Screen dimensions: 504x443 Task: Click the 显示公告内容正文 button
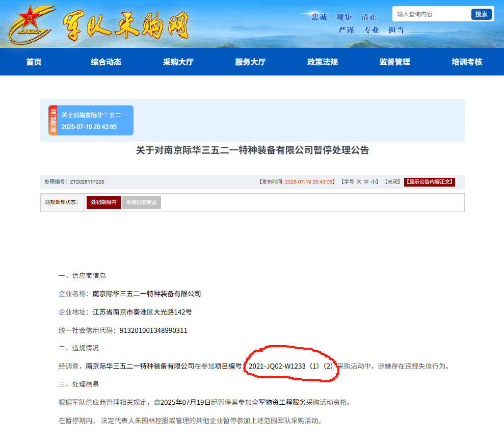[x=430, y=182]
